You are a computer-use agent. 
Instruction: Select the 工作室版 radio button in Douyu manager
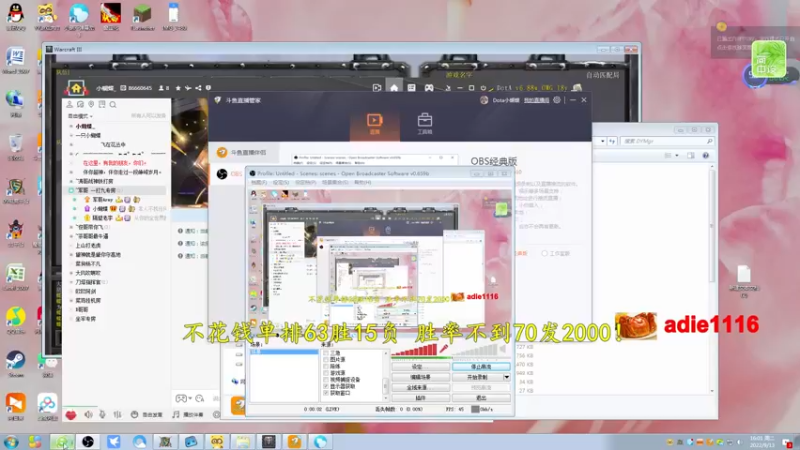[545, 254]
